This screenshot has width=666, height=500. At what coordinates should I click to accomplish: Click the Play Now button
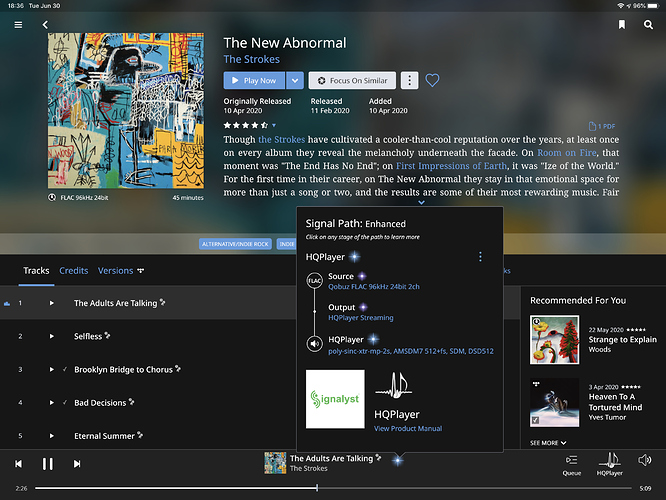pos(254,80)
